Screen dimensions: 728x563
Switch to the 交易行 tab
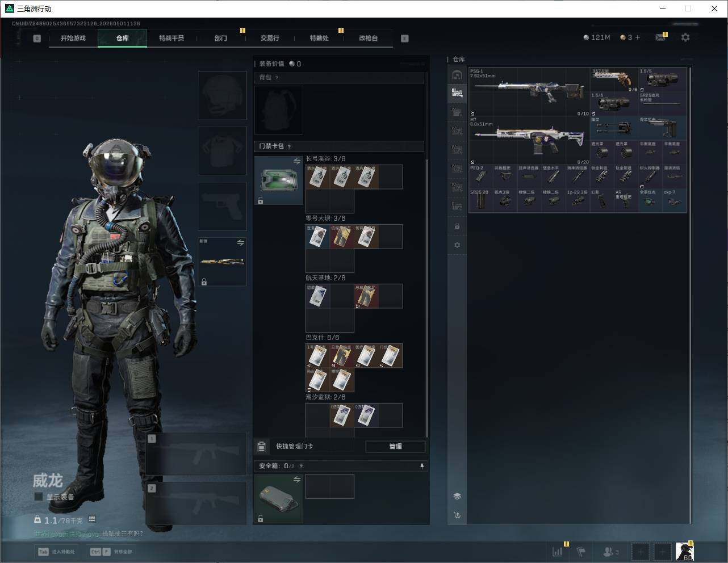[270, 38]
